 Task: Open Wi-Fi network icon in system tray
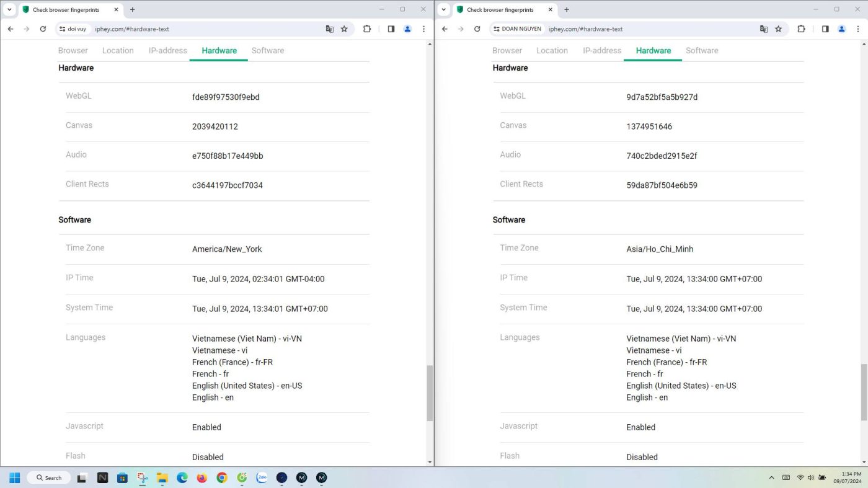tap(800, 477)
